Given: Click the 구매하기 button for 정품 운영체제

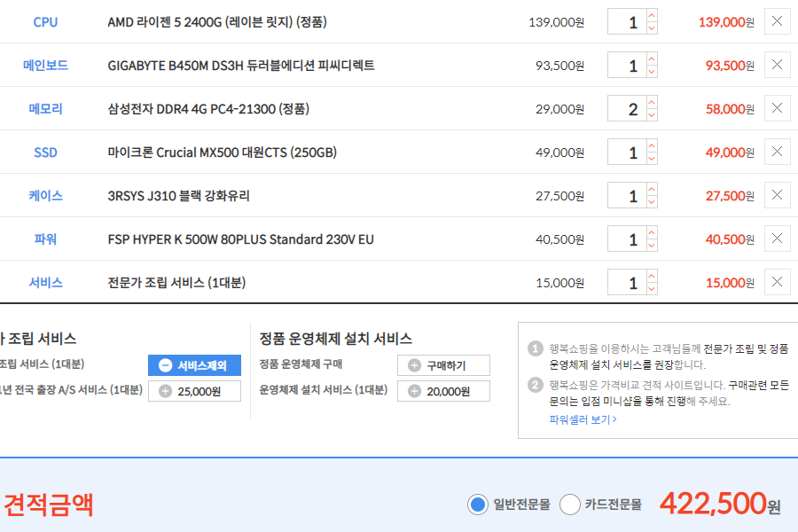Looking at the screenshot, I should coord(443,365).
